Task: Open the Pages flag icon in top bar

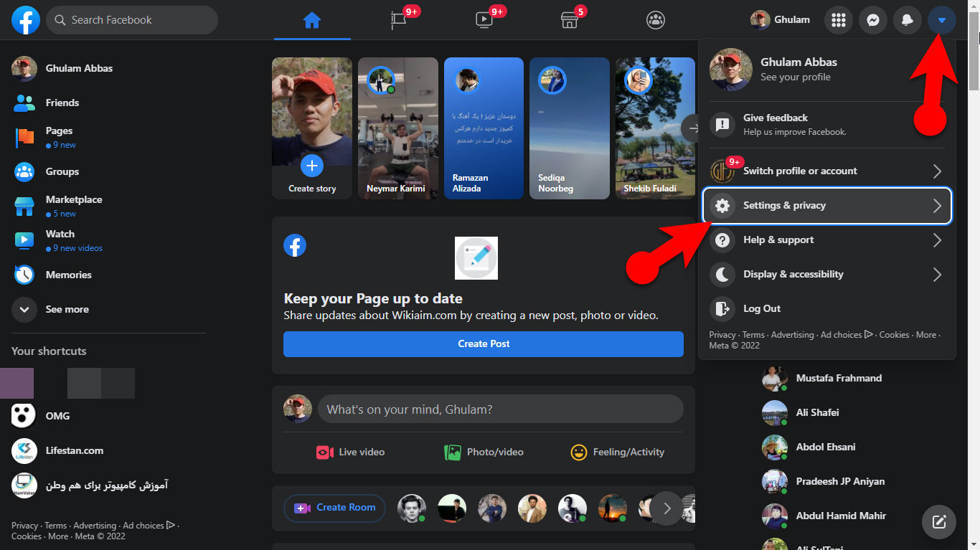Action: click(398, 20)
